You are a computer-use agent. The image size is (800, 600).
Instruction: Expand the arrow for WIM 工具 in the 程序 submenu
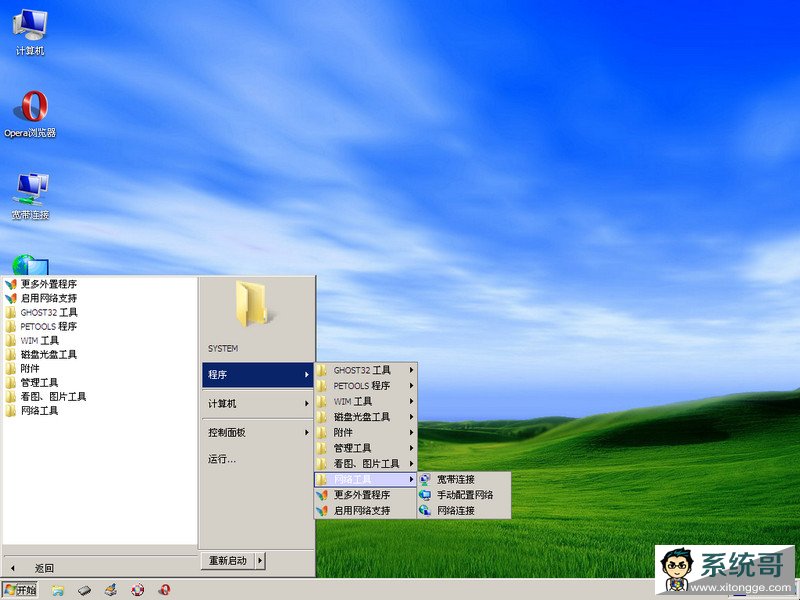click(x=411, y=401)
